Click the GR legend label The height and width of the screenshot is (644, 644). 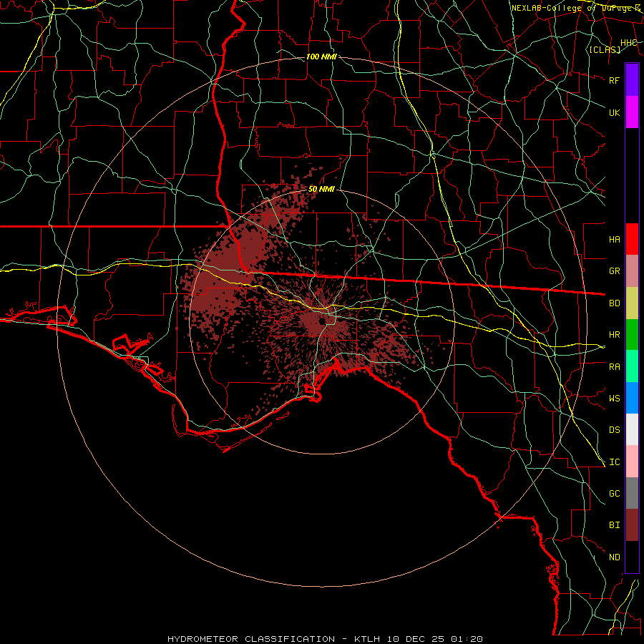coord(614,271)
